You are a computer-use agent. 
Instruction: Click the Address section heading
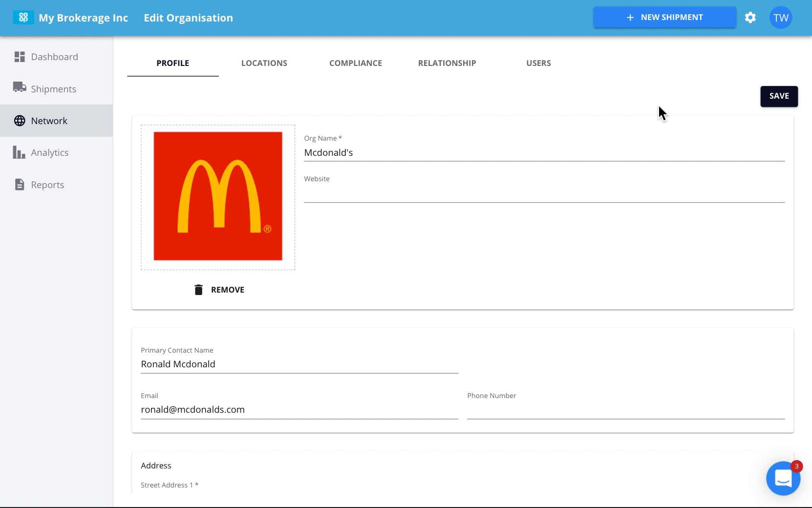pyautogui.click(x=156, y=466)
